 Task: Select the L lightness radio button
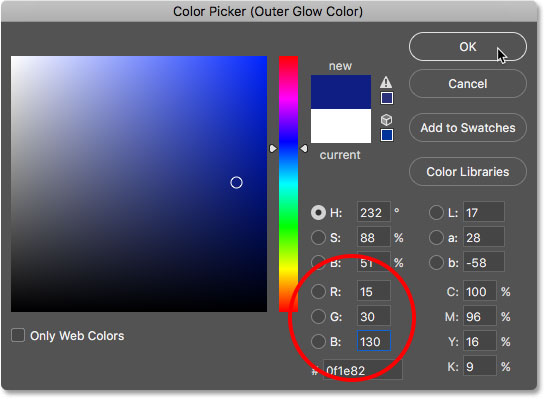436,212
